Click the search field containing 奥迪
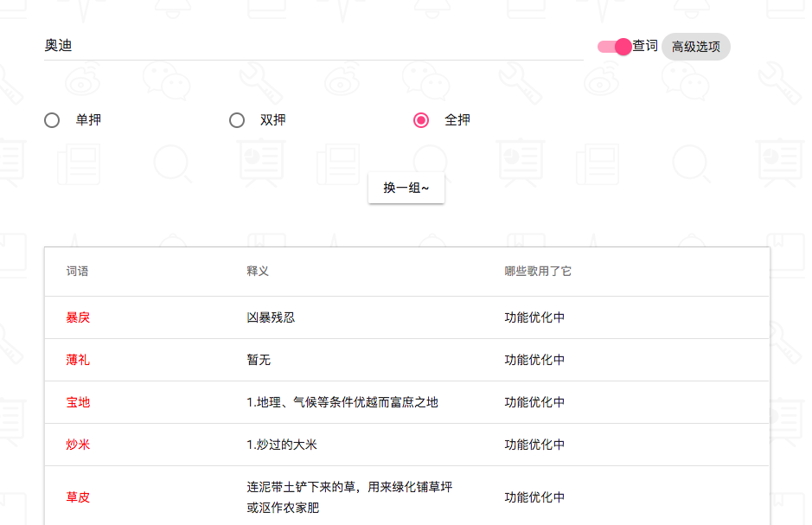812x525 pixels. point(311,46)
